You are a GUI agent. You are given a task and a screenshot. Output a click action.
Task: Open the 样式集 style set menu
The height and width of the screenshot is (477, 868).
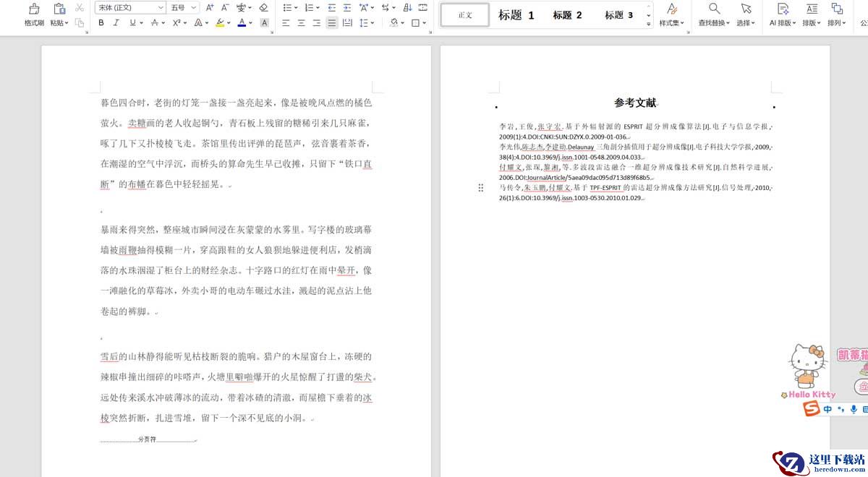(671, 15)
